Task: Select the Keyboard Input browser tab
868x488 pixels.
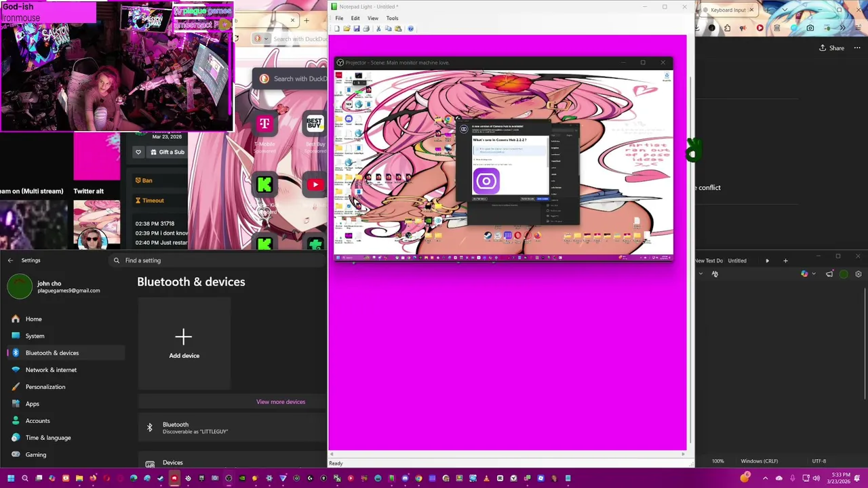Action: coord(728,10)
